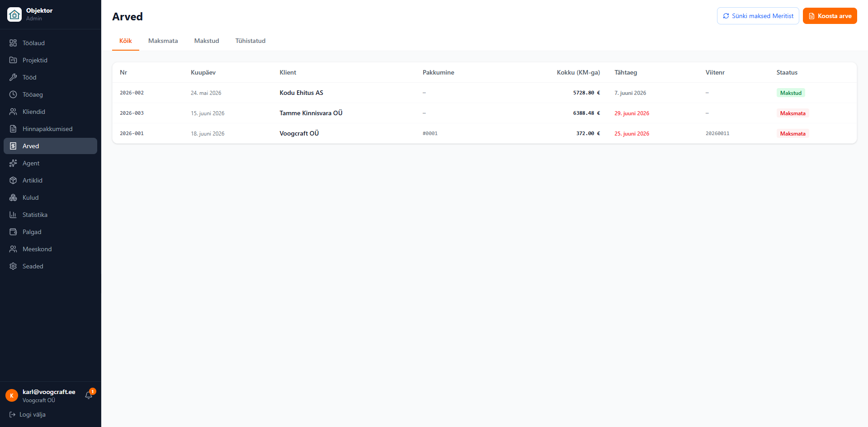Open Meeskond sidebar entry
This screenshot has height=427, width=868.
(50, 249)
